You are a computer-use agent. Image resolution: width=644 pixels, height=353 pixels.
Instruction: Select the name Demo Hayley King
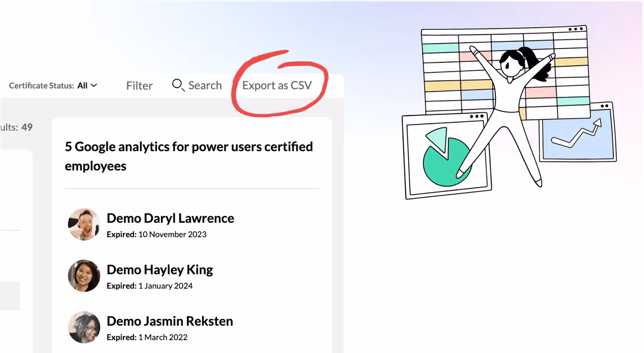tap(160, 270)
